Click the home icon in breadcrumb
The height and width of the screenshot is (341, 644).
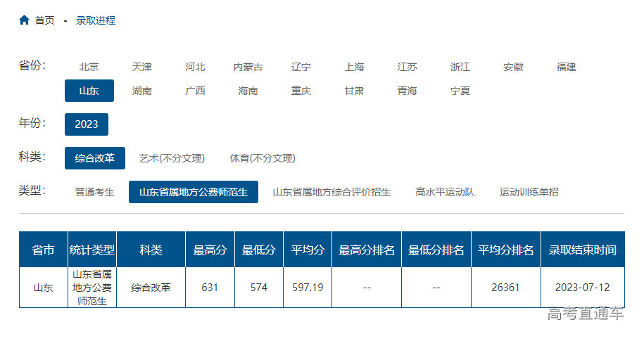[x=24, y=20]
